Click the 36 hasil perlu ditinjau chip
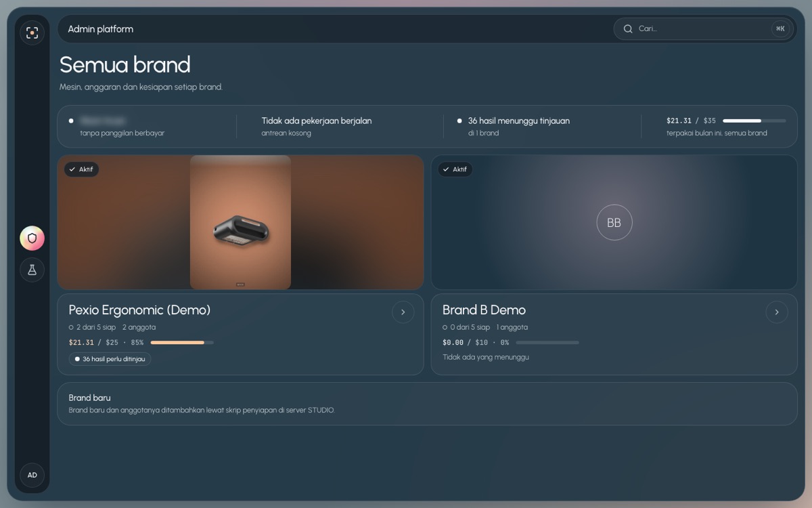Image resolution: width=812 pixels, height=508 pixels. click(x=110, y=359)
